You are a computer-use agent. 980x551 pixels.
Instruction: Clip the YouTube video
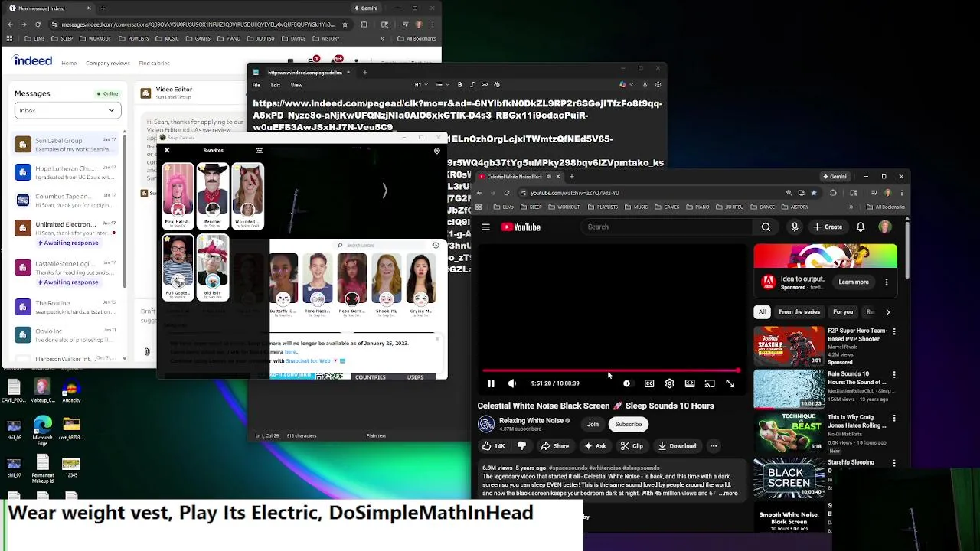[632, 446]
